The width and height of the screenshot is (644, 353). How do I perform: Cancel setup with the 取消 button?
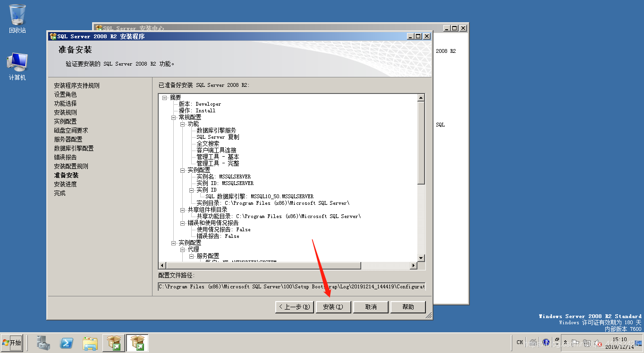[x=371, y=307]
